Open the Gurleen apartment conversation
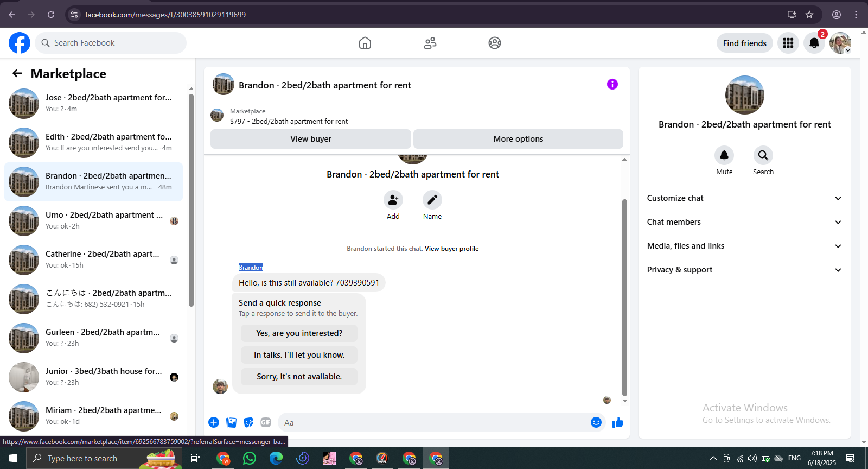The height and width of the screenshot is (469, 868). 93,338
